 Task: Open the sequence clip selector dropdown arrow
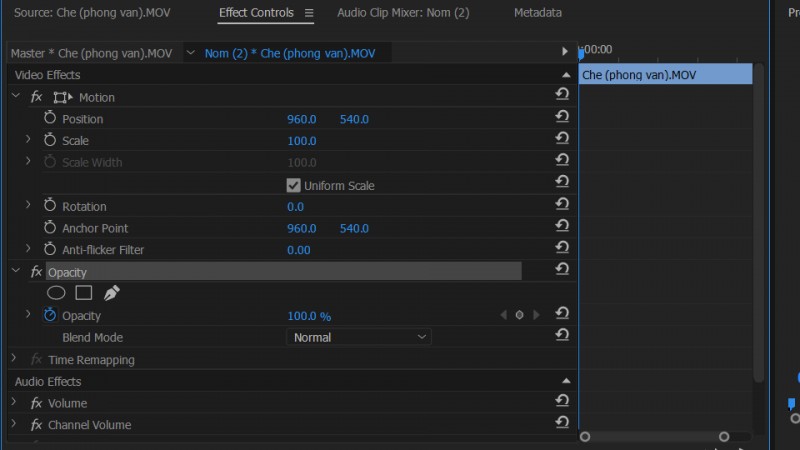(x=190, y=53)
